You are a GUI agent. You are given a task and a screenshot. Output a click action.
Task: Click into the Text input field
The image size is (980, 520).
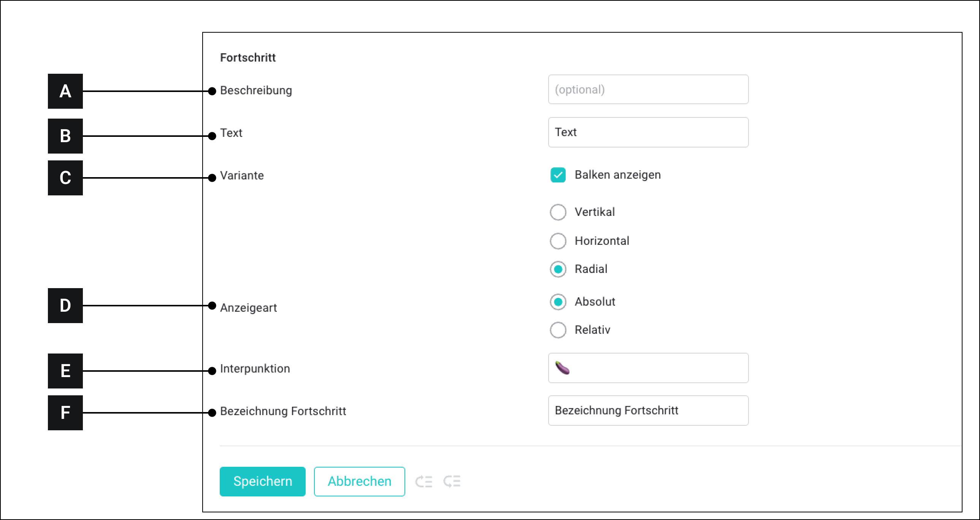(x=648, y=132)
